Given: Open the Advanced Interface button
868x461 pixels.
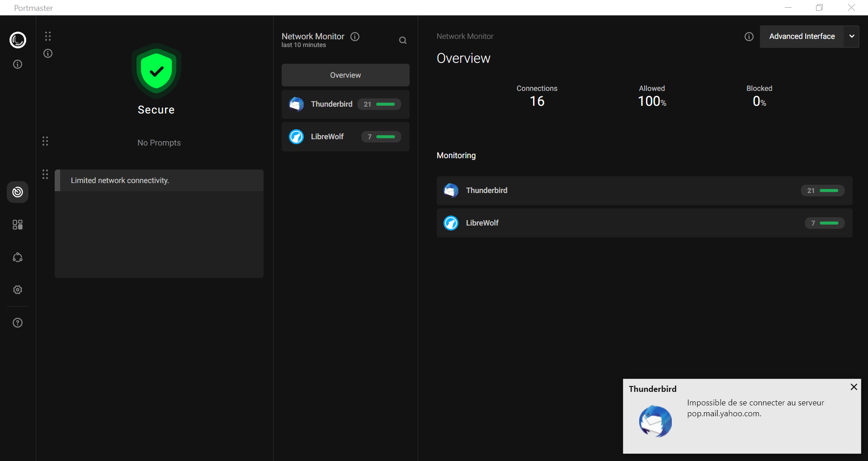Looking at the screenshot, I should click(802, 36).
